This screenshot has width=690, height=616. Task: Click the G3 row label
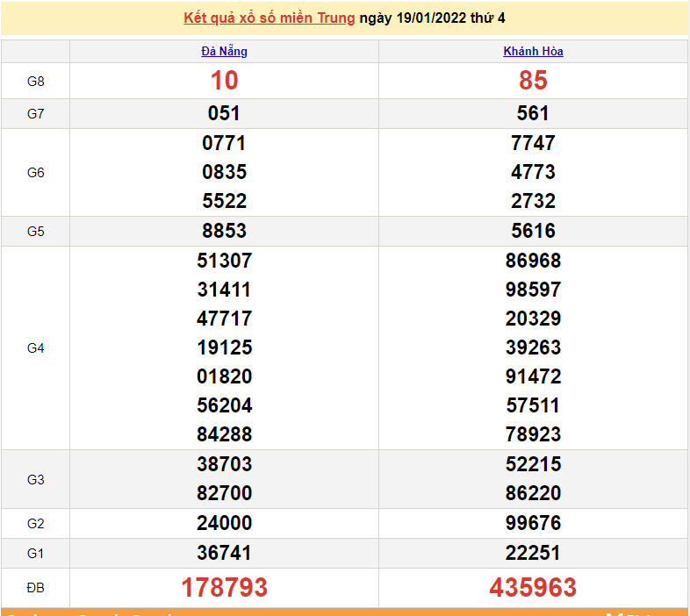pyautogui.click(x=36, y=480)
